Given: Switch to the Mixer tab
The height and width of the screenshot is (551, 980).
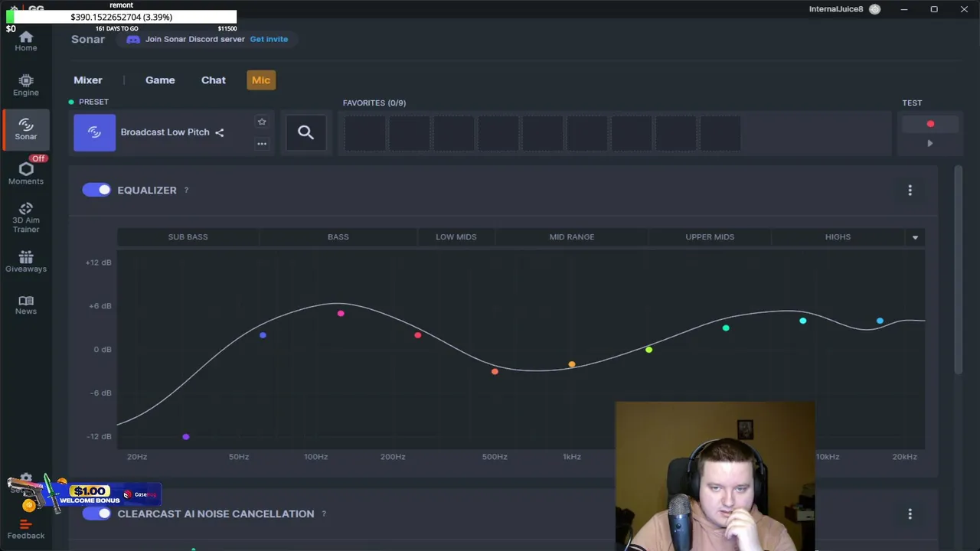Looking at the screenshot, I should point(88,80).
